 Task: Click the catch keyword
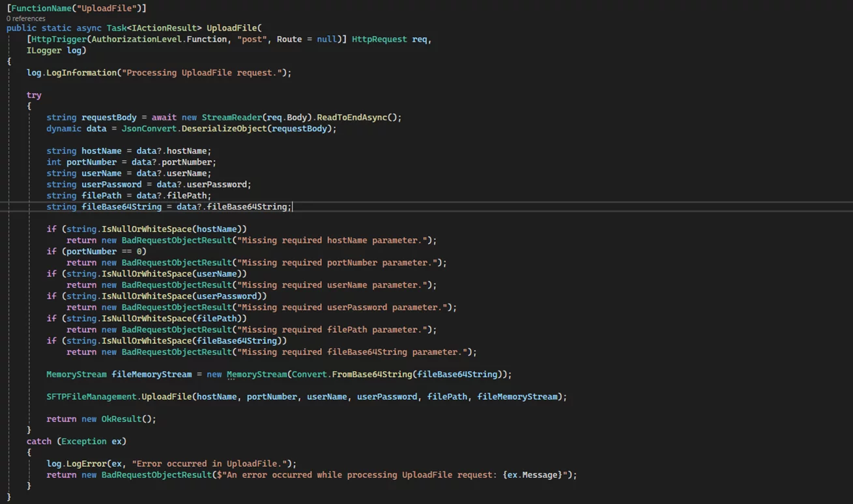pyautogui.click(x=39, y=441)
